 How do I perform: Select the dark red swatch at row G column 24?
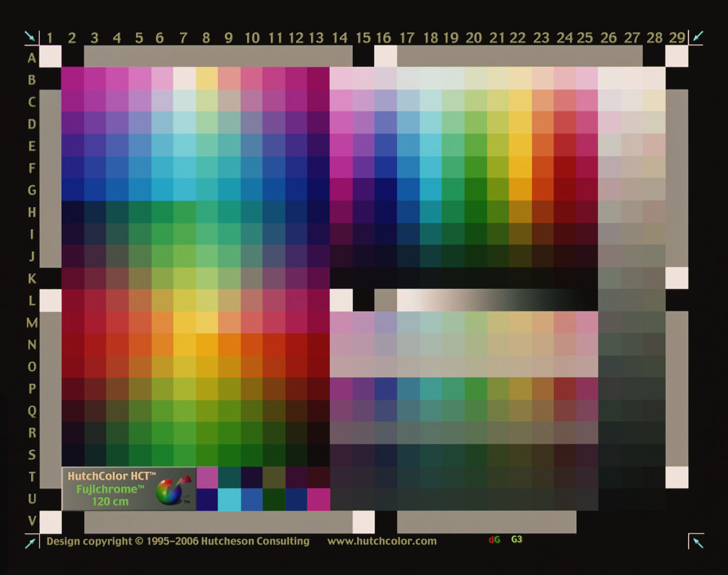tap(565, 189)
